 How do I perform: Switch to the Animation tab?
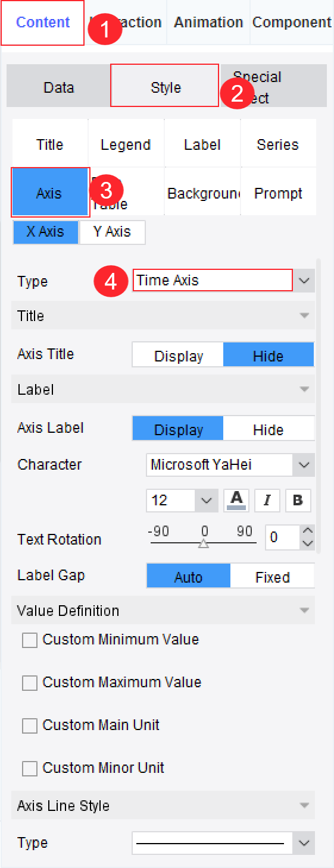[208, 23]
